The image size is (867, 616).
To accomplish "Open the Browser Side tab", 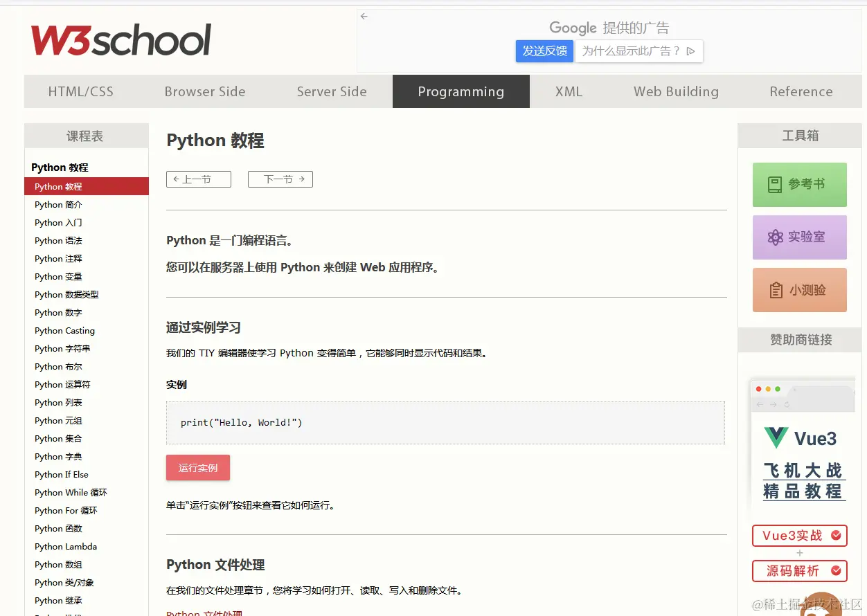I will pyautogui.click(x=205, y=91).
